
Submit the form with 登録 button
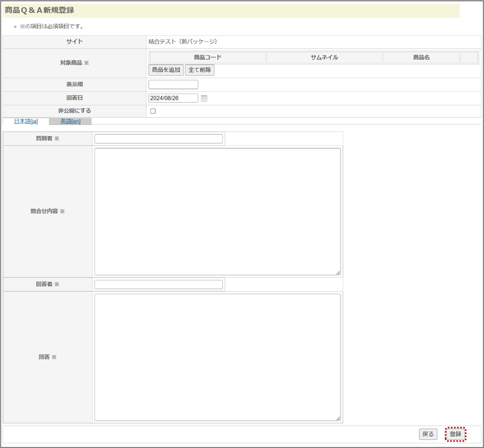click(455, 434)
